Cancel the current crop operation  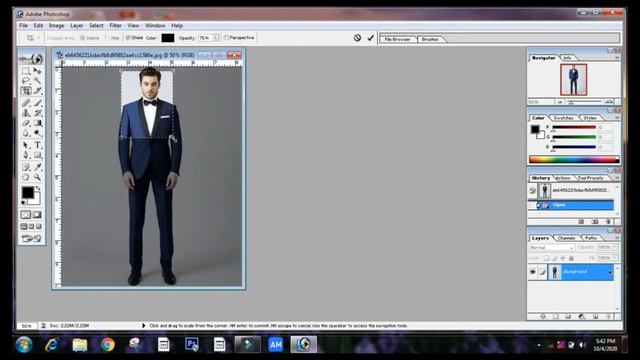[x=357, y=38]
